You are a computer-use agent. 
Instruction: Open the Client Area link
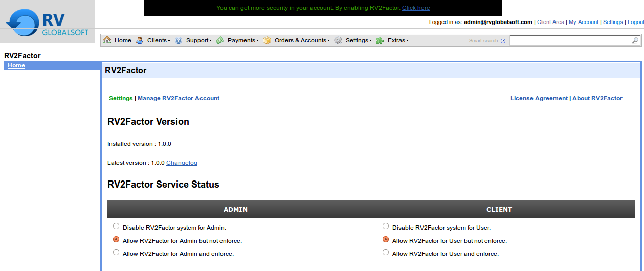550,22
